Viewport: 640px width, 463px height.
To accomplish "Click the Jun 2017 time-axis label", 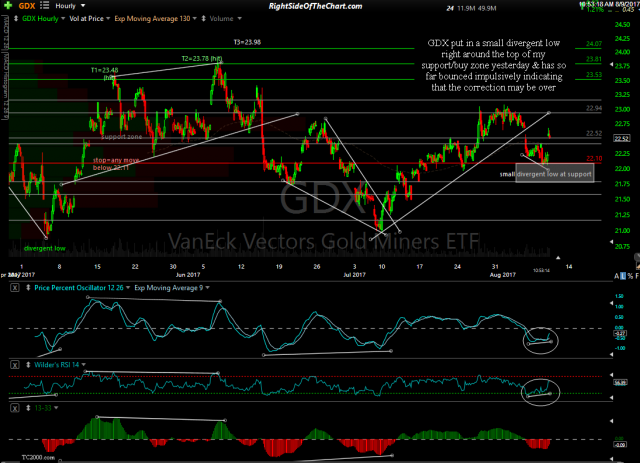I will point(188,275).
